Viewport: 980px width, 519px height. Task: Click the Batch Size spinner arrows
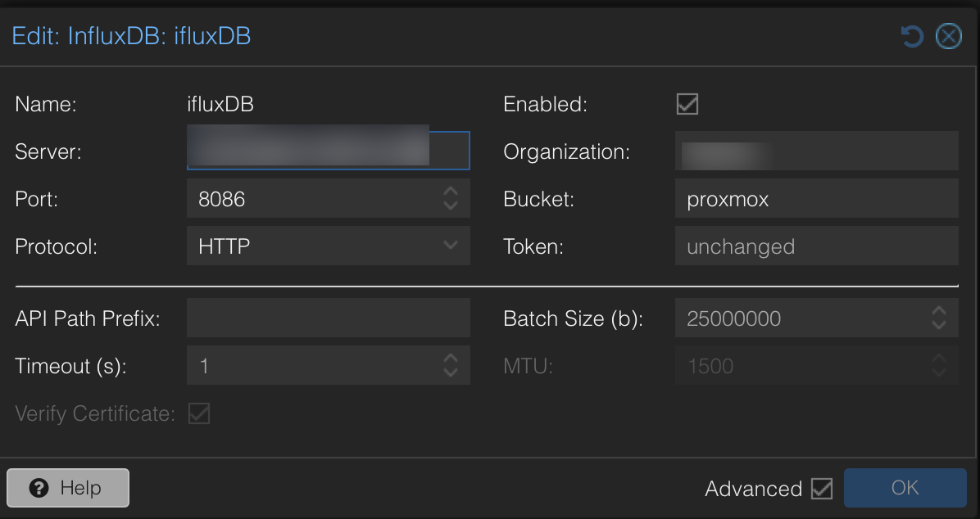pos(939,318)
